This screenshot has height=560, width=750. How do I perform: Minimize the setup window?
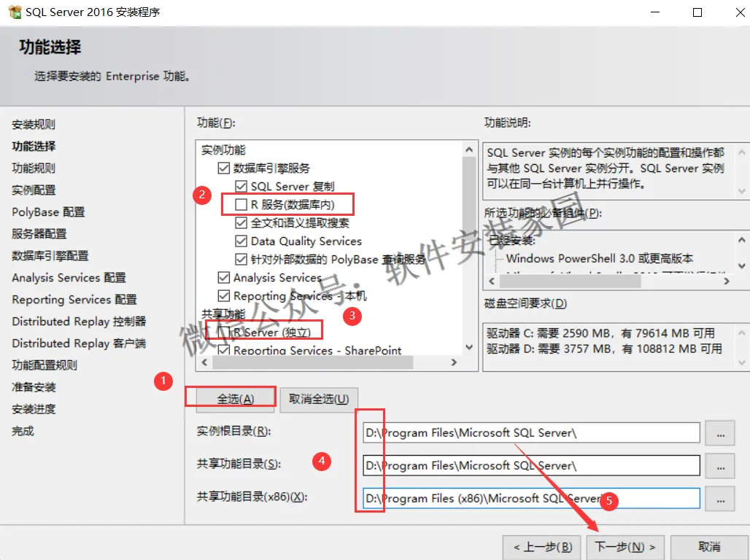coord(655,12)
